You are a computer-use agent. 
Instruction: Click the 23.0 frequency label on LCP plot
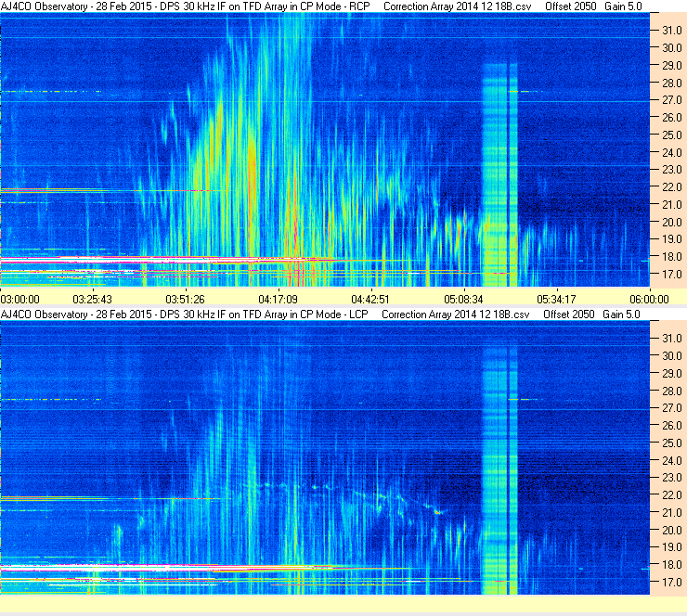click(672, 478)
